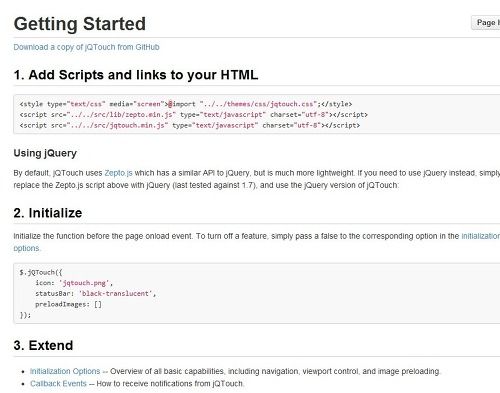
Task: Click the 2. Initialize heading
Action: click(48, 213)
